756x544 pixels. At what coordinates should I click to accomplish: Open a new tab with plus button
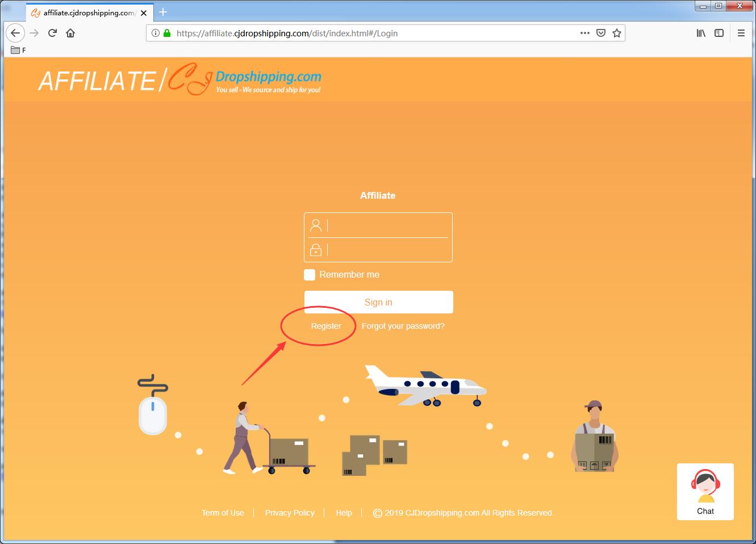[x=163, y=12]
